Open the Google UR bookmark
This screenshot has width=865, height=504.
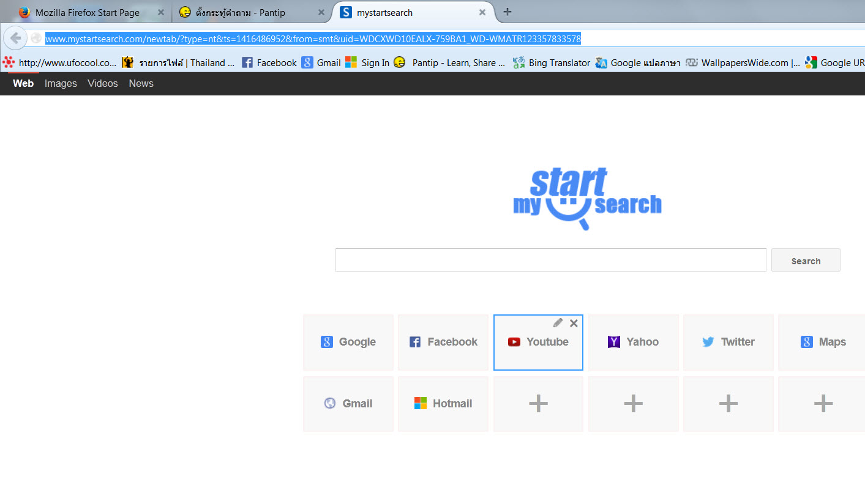[834, 62]
